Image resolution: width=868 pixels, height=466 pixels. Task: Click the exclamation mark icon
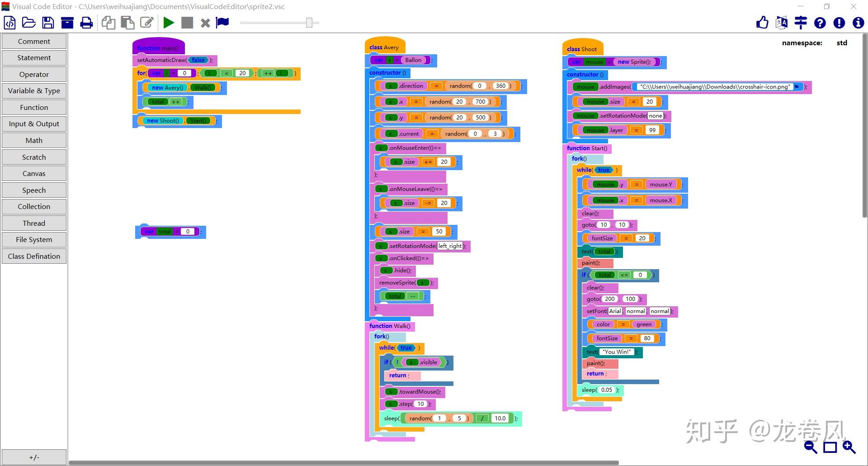click(839, 23)
